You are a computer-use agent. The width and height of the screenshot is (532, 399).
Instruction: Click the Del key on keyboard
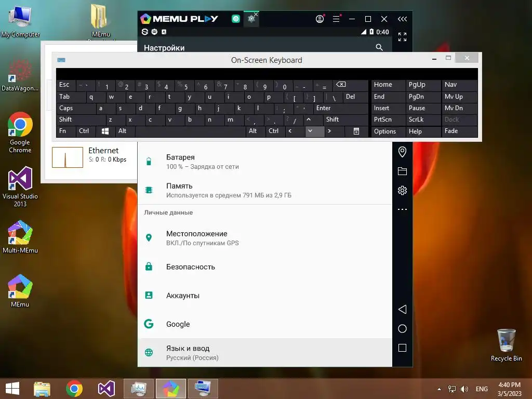[x=355, y=97]
